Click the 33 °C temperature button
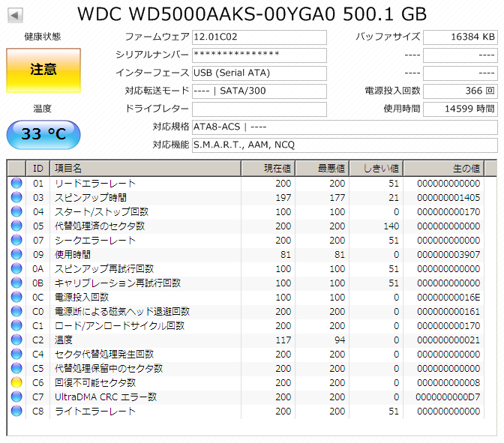This screenshot has width=504, height=443. tap(43, 135)
